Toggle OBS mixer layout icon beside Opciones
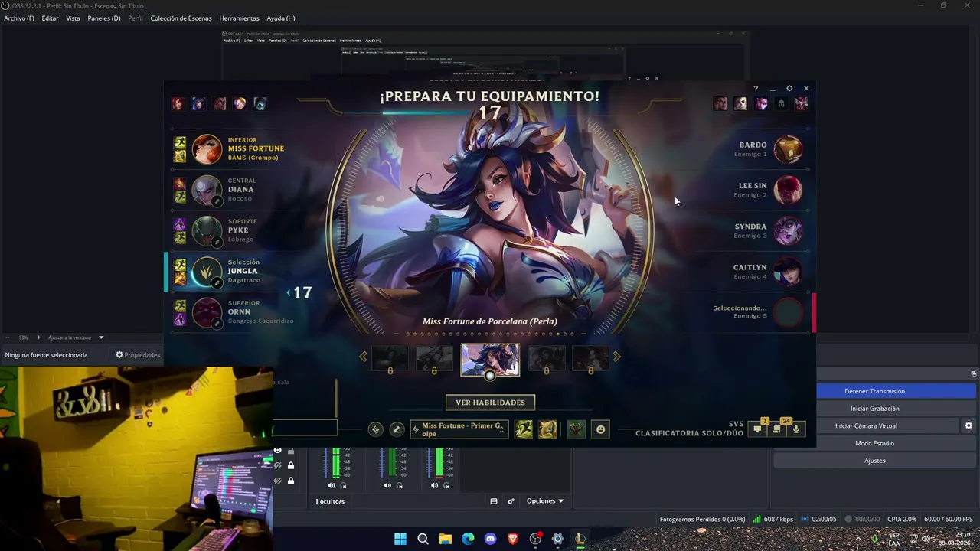This screenshot has height=551, width=980. (x=494, y=501)
